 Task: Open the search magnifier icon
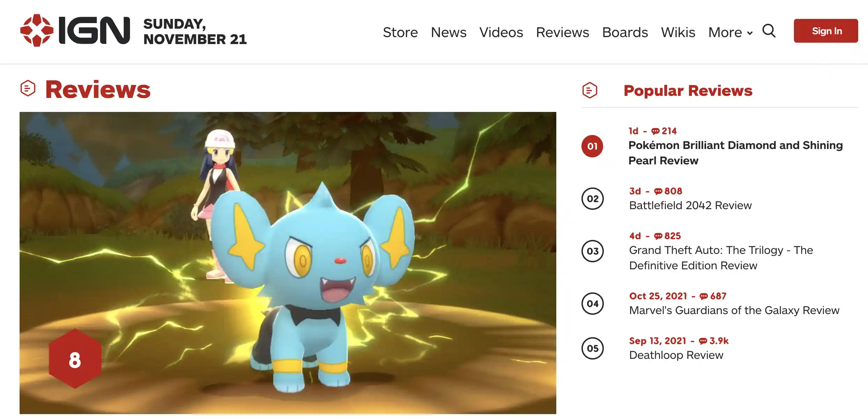769,31
